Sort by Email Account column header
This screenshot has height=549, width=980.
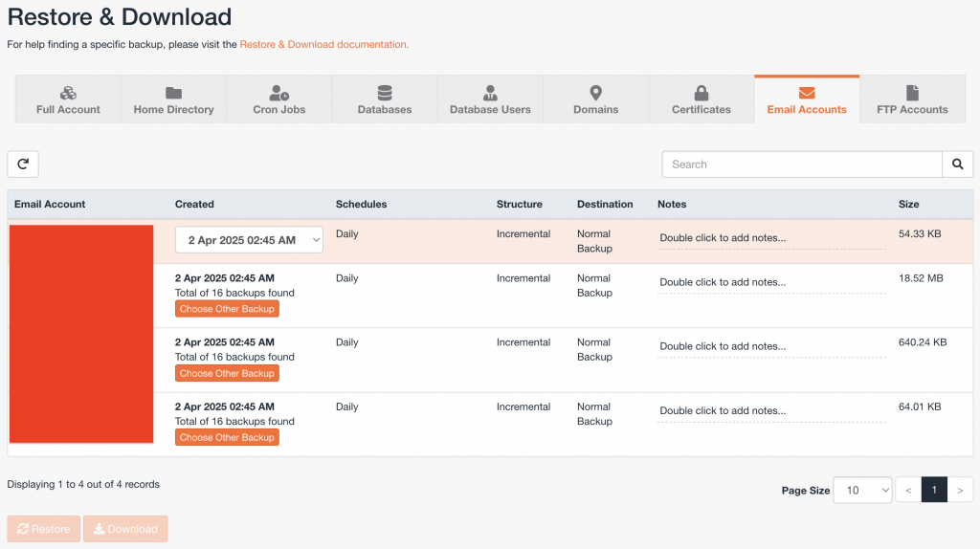tap(50, 205)
